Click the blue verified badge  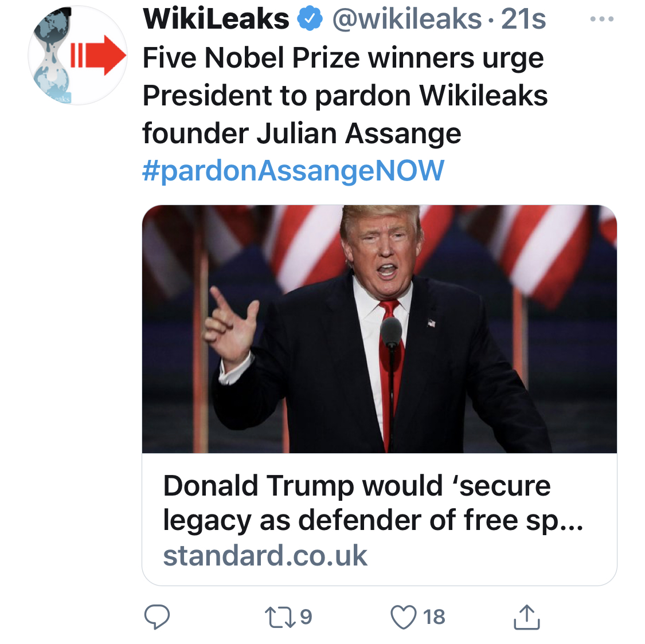coord(309,20)
